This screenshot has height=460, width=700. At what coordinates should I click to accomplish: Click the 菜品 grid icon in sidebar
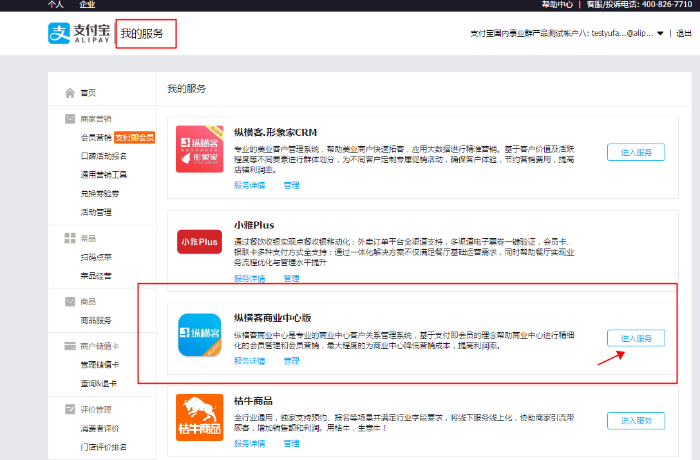pos(70,238)
